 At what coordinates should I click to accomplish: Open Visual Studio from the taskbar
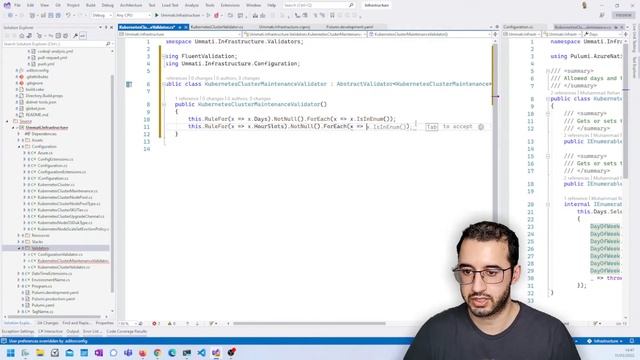(216, 353)
